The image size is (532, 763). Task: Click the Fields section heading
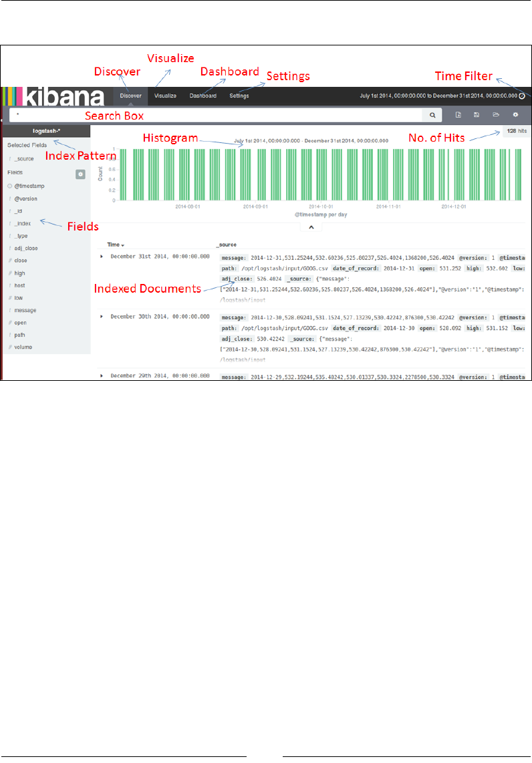[15, 172]
